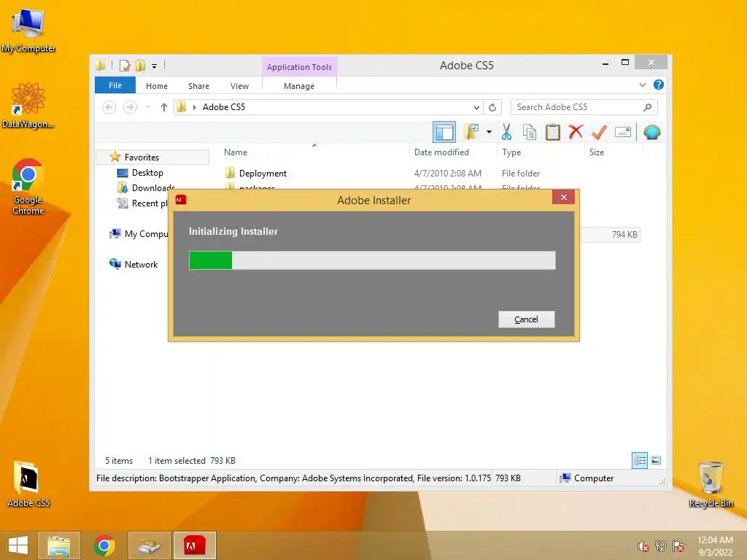Select Recent places in navigation pane

click(143, 203)
